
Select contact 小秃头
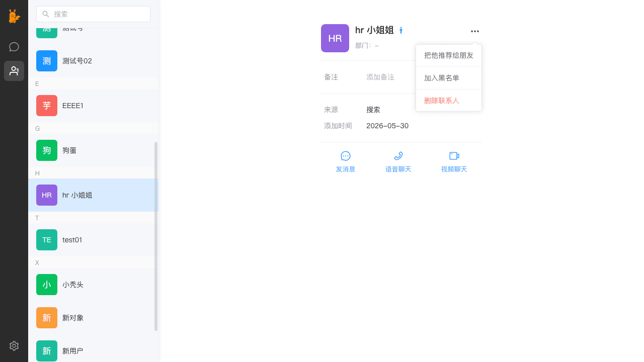click(93, 285)
